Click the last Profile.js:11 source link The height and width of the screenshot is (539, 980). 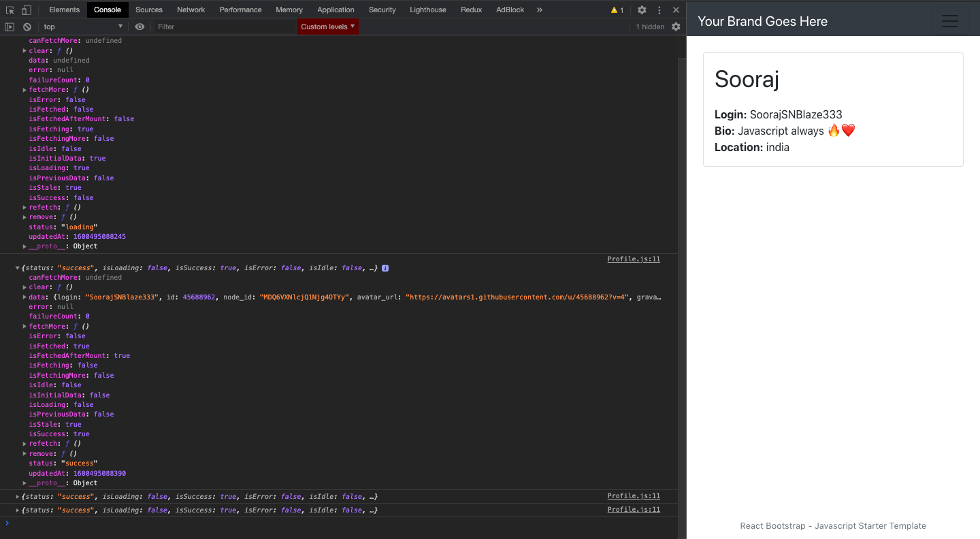(x=633, y=510)
